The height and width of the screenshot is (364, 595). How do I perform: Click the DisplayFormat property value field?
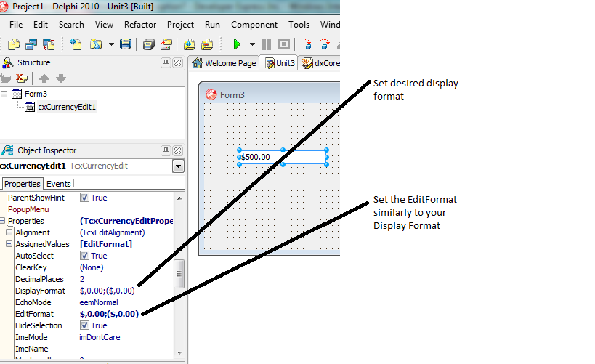[124, 291]
